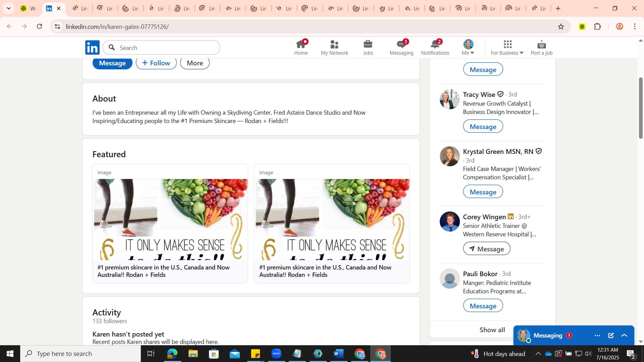Bookmark this page with the star icon
This screenshot has width=644, height=362.
click(561, 26)
